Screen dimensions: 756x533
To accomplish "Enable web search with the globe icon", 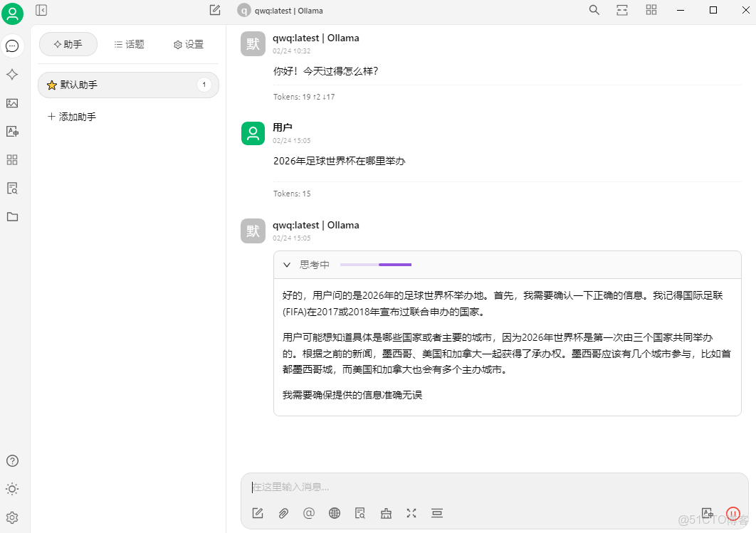I will pos(335,512).
